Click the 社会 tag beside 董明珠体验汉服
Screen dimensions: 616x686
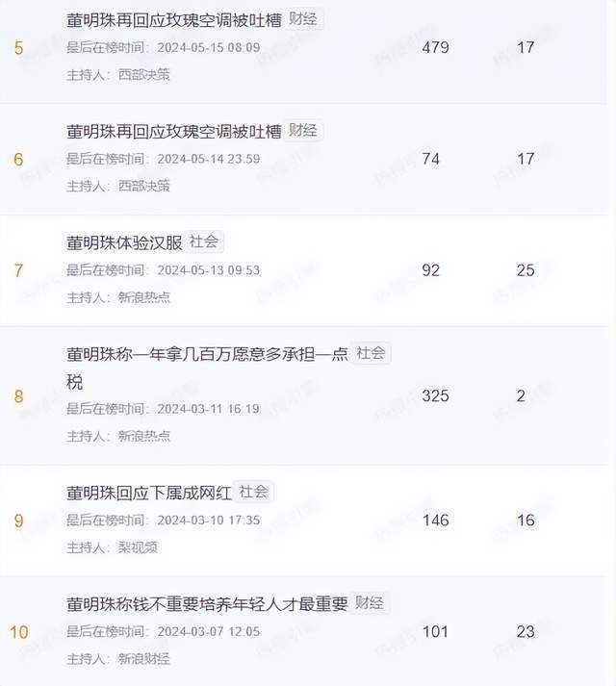[x=204, y=241]
